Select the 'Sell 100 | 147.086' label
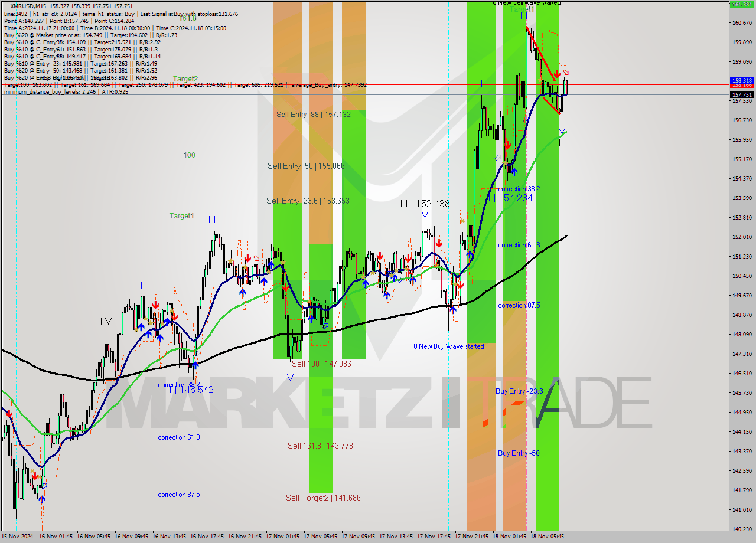The height and width of the screenshot is (543, 756). [x=321, y=364]
